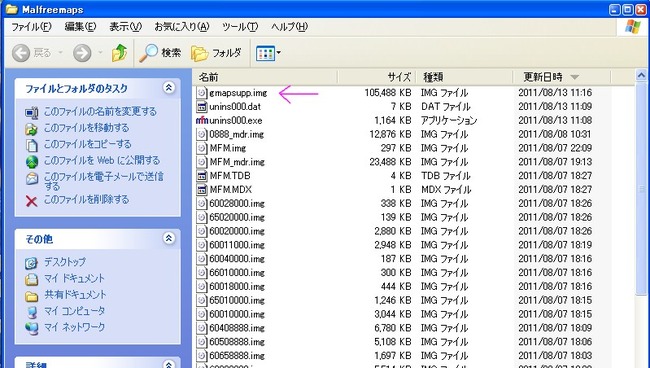Select the file 0888_mdr.img
The image size is (650, 368).
(237, 134)
